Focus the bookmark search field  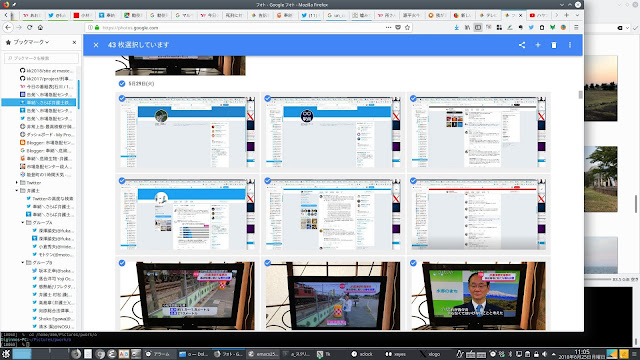point(41,58)
